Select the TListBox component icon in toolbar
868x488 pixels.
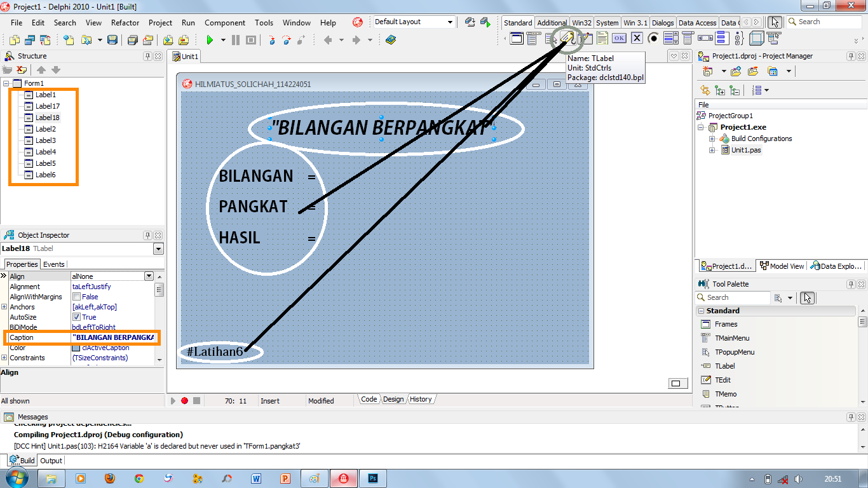click(671, 38)
